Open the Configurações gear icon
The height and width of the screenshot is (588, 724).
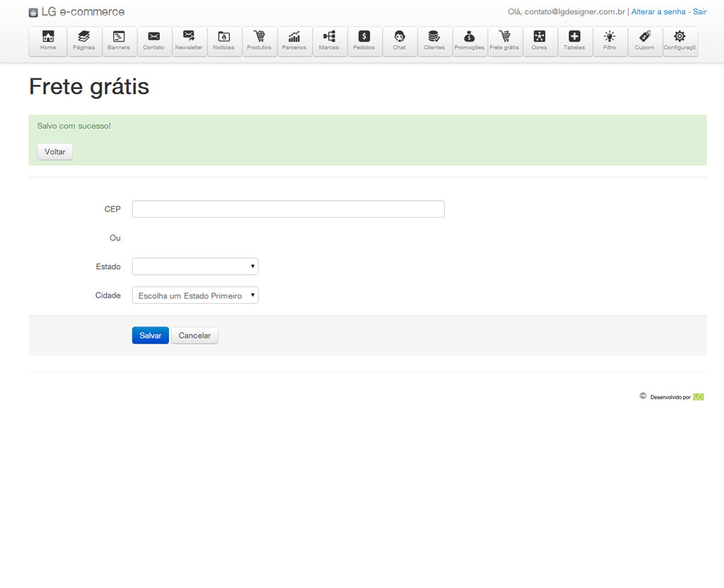tap(679, 41)
